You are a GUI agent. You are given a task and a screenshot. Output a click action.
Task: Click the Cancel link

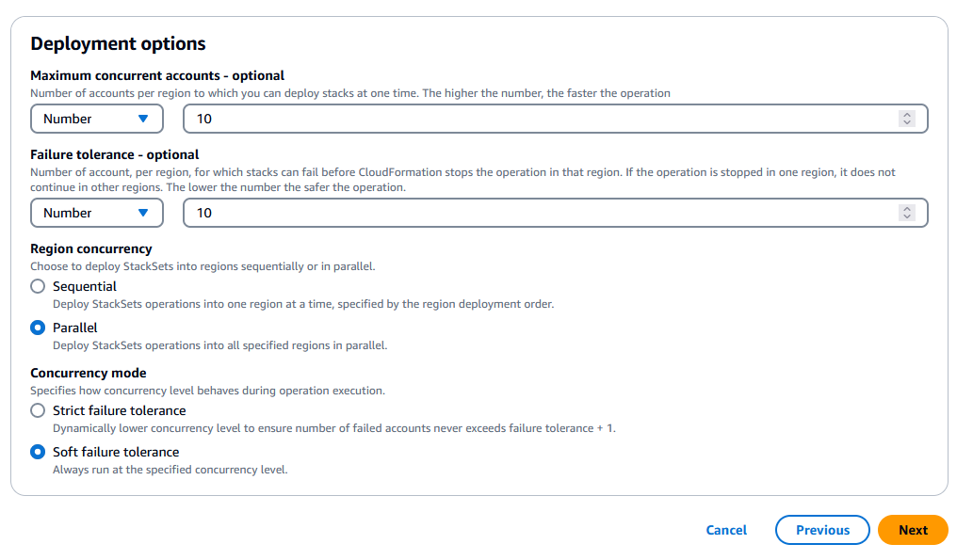[726, 530]
